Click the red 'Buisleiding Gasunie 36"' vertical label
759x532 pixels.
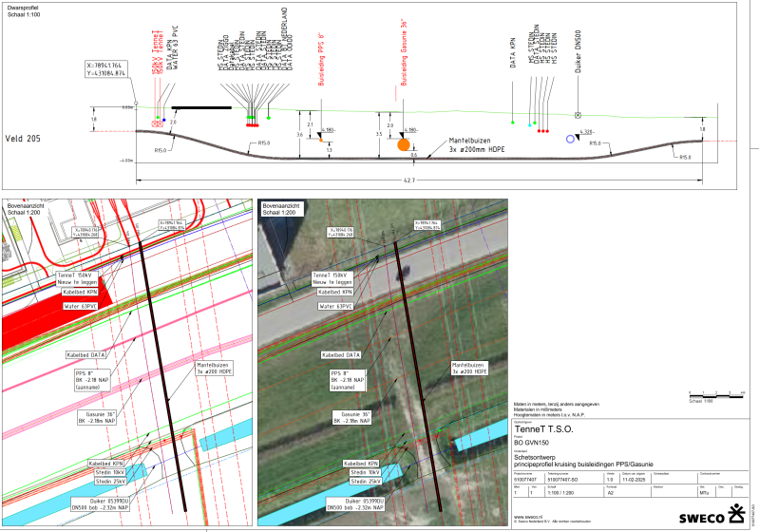[x=404, y=52]
